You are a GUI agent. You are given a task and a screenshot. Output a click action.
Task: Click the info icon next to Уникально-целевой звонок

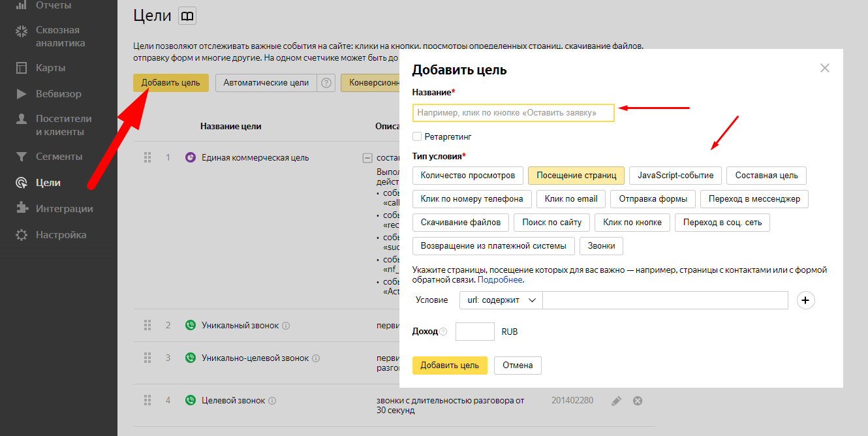(316, 358)
